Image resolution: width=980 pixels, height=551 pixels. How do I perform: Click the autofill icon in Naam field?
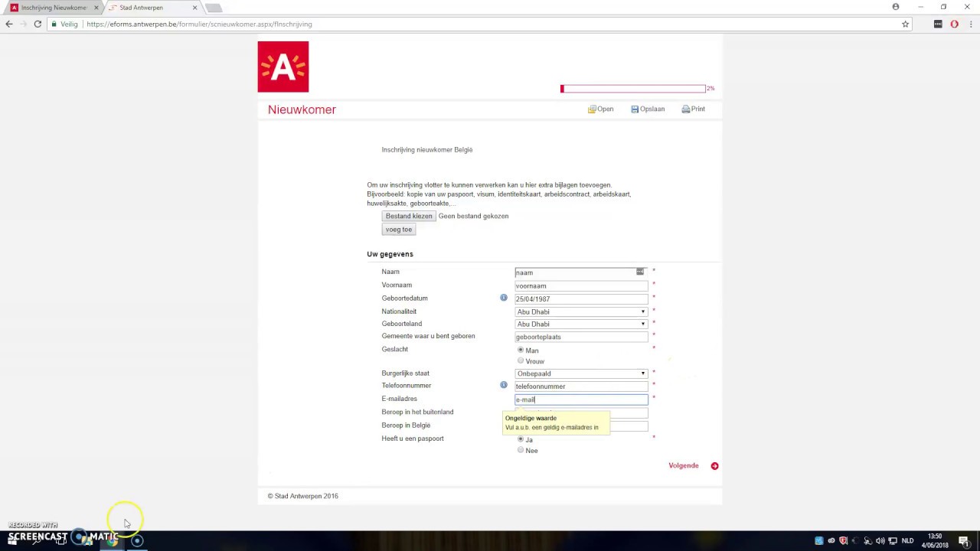point(640,272)
